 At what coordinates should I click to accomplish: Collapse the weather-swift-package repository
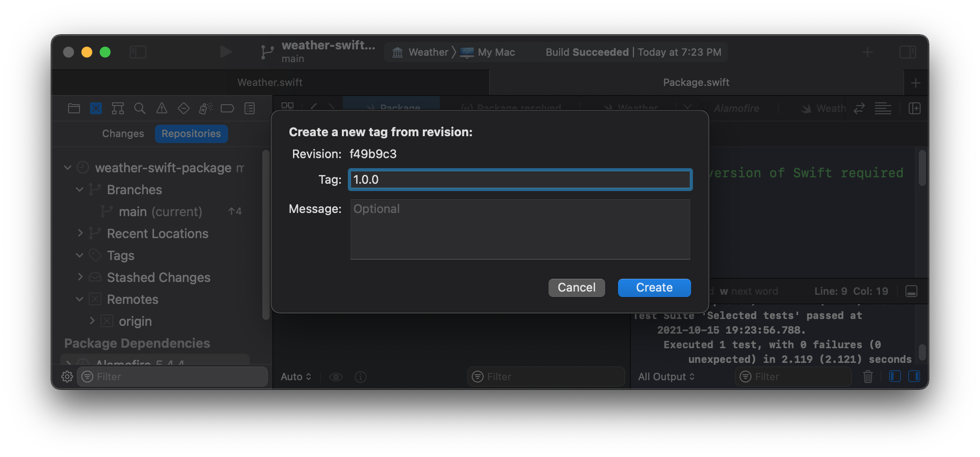68,168
